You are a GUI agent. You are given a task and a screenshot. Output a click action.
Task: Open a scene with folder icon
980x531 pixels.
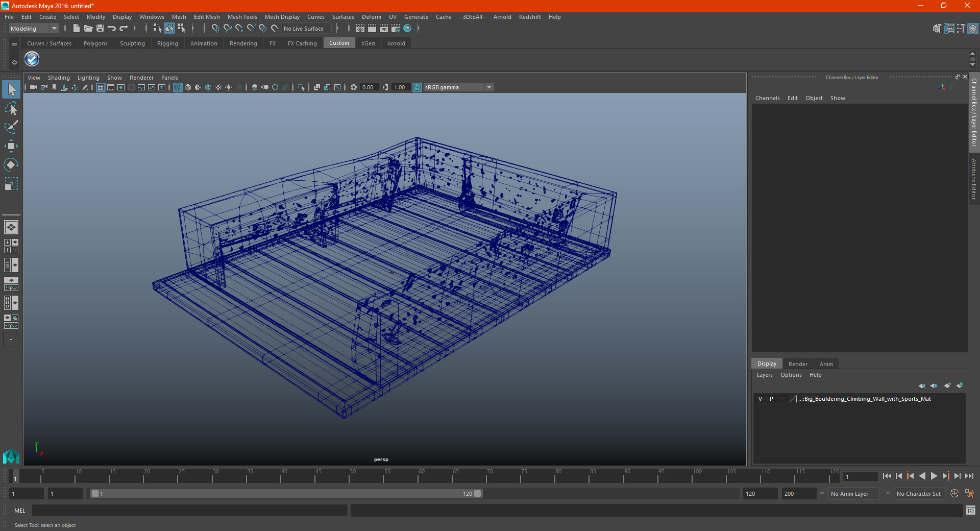point(88,29)
